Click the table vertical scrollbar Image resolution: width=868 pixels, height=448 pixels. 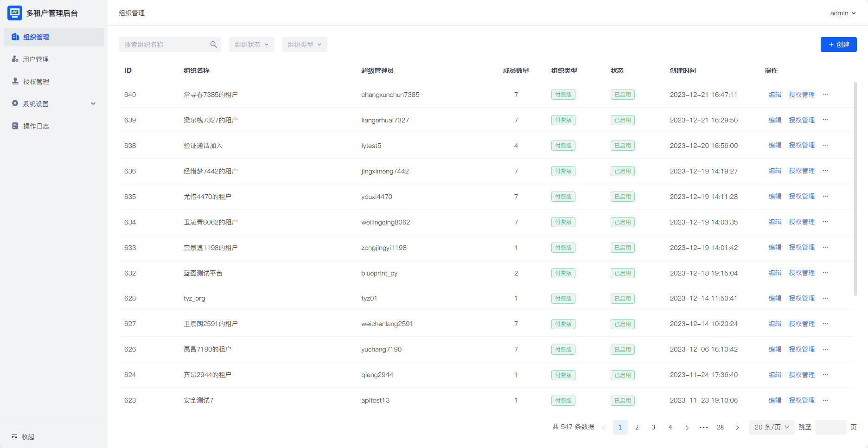coord(855,189)
